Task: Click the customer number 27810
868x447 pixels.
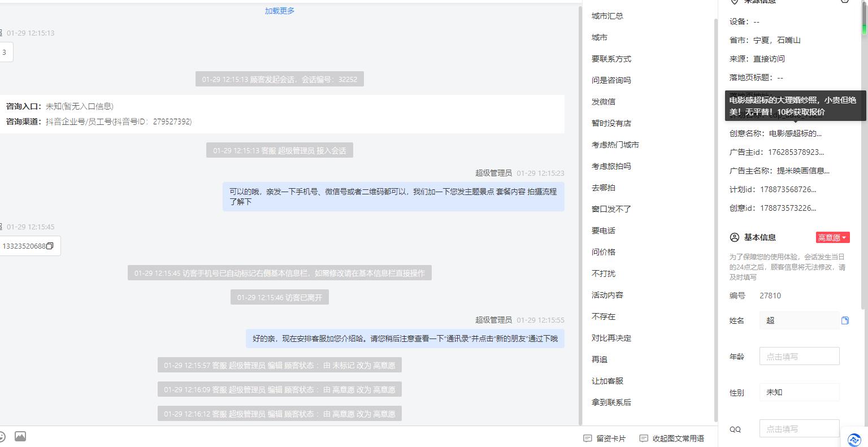Action: (x=770, y=296)
